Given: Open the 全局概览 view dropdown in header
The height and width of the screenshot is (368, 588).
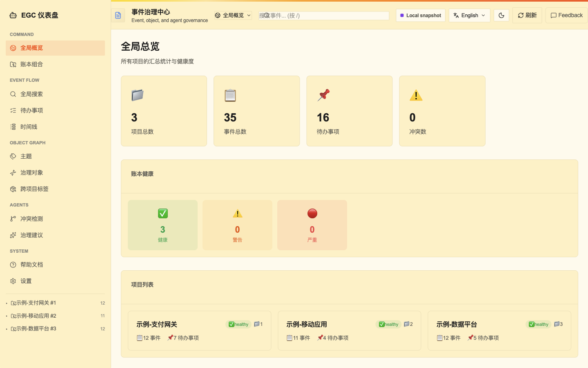Looking at the screenshot, I should (x=233, y=16).
